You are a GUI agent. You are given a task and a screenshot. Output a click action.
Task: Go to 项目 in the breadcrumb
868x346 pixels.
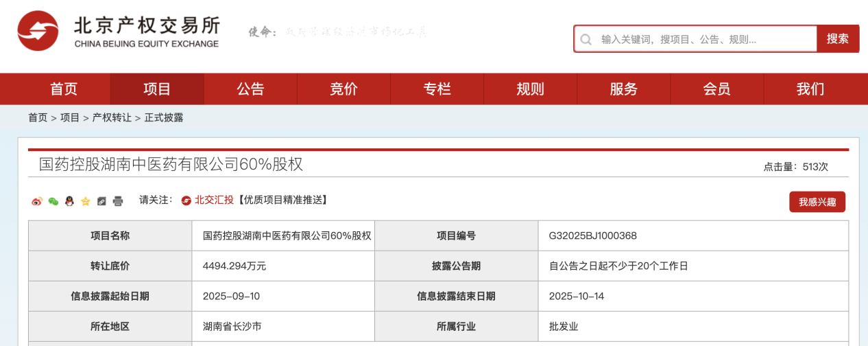pyautogui.click(x=70, y=117)
